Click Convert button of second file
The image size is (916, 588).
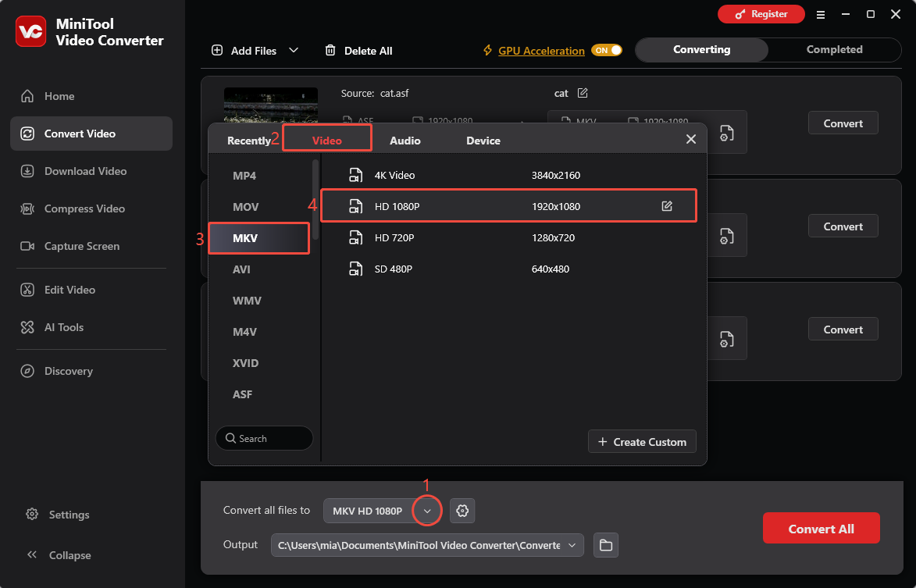pos(843,226)
